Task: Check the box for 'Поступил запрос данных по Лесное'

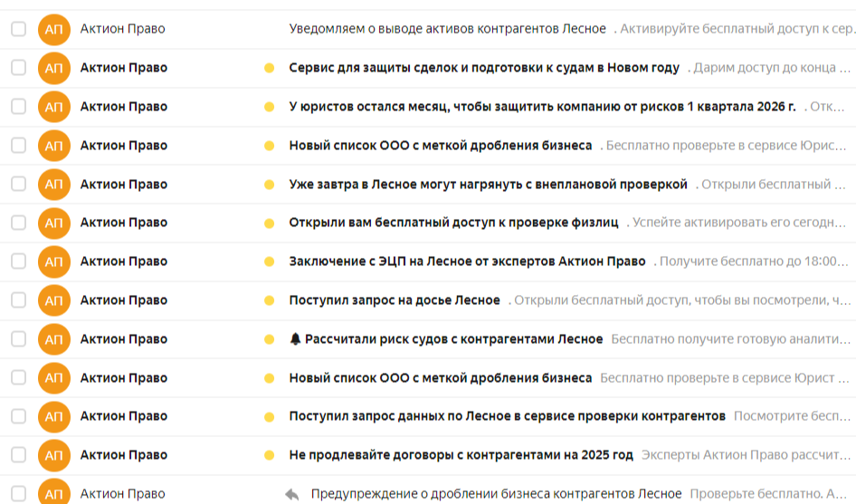Action: (19, 416)
